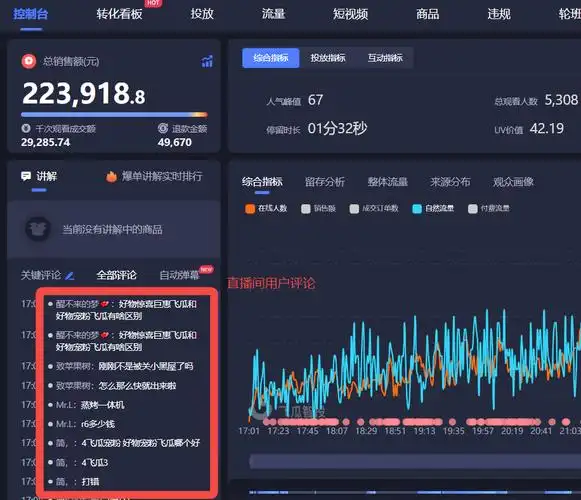
Task: Click 总观看人数 value 5,308
Action: point(561,100)
